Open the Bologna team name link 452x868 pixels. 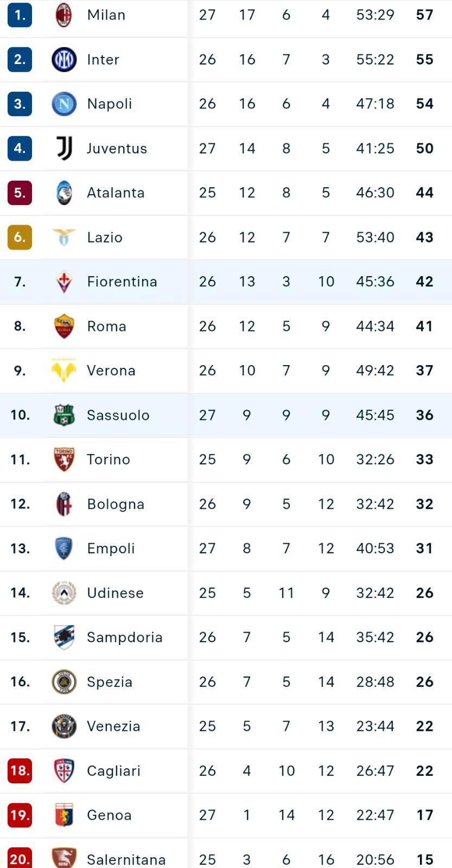(x=116, y=504)
